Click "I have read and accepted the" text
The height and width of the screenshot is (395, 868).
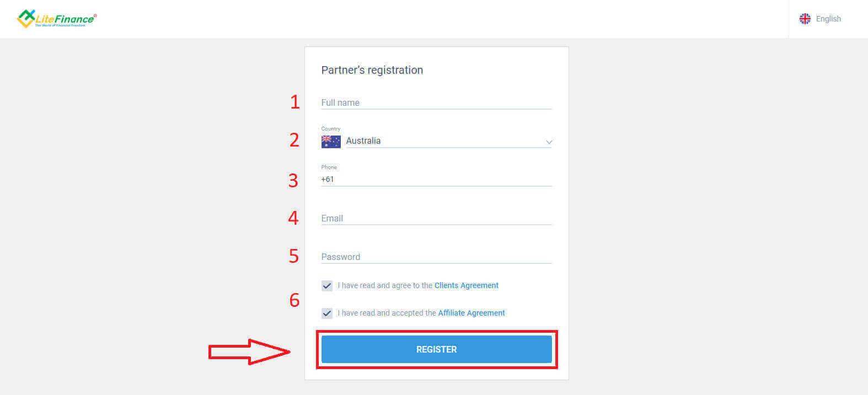pyautogui.click(x=387, y=313)
